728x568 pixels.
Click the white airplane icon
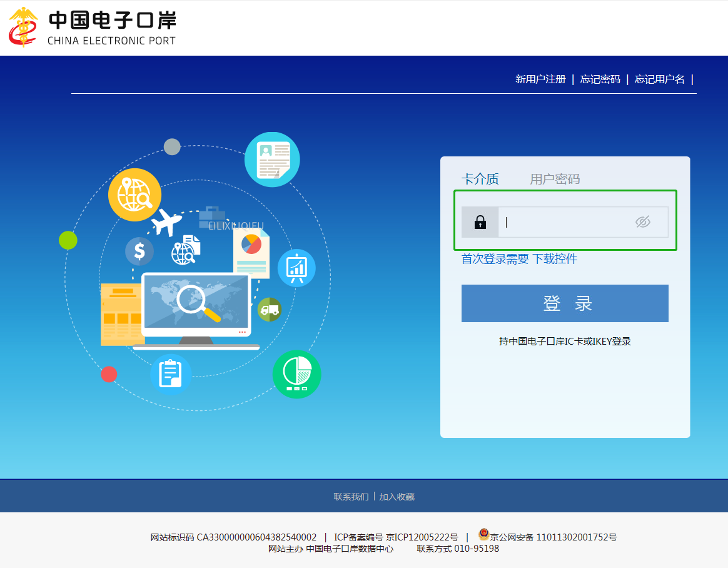(x=166, y=222)
